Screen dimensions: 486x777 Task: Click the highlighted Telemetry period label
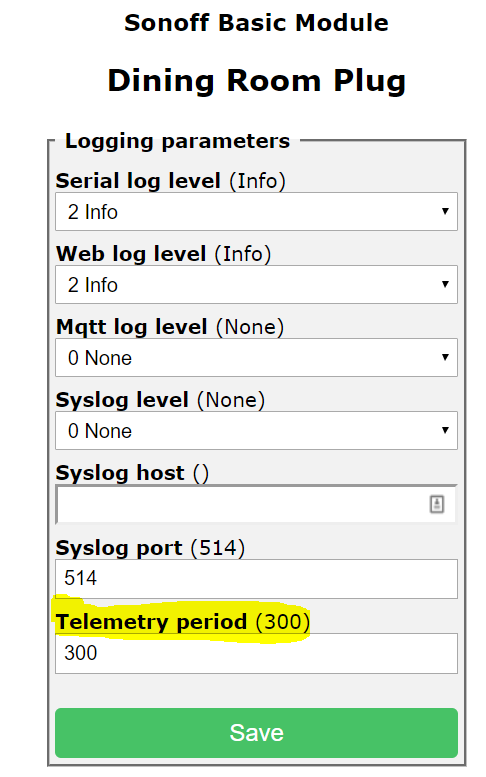click(183, 622)
